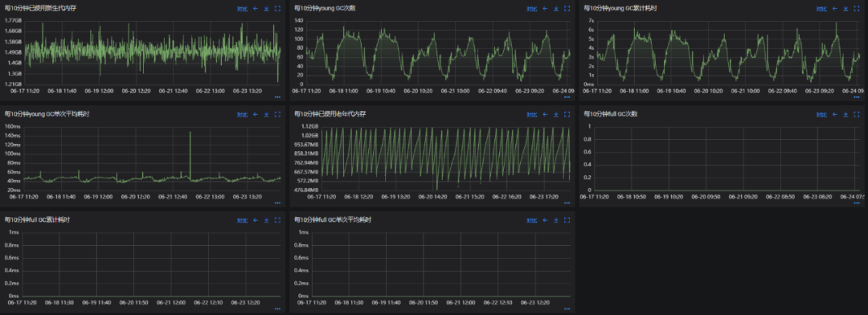Click 对比 on 每10分钟young GC次数 panel

pyautogui.click(x=531, y=9)
